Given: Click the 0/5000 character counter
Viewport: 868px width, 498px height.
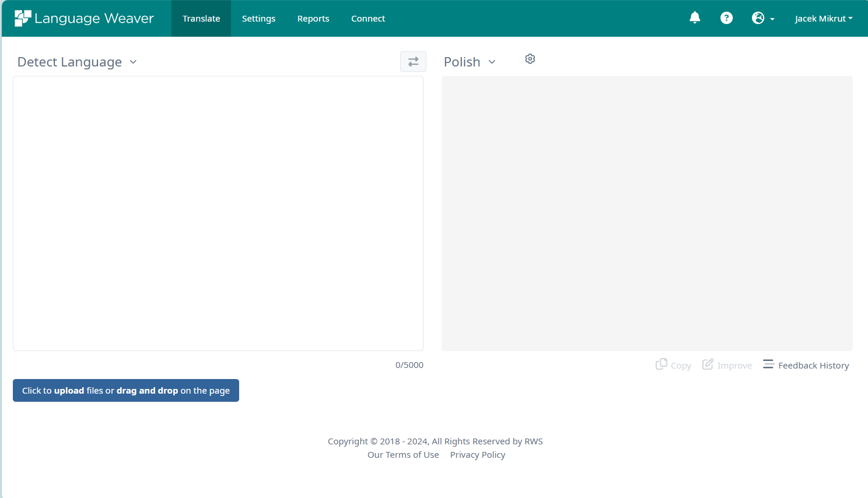Looking at the screenshot, I should 409,365.
